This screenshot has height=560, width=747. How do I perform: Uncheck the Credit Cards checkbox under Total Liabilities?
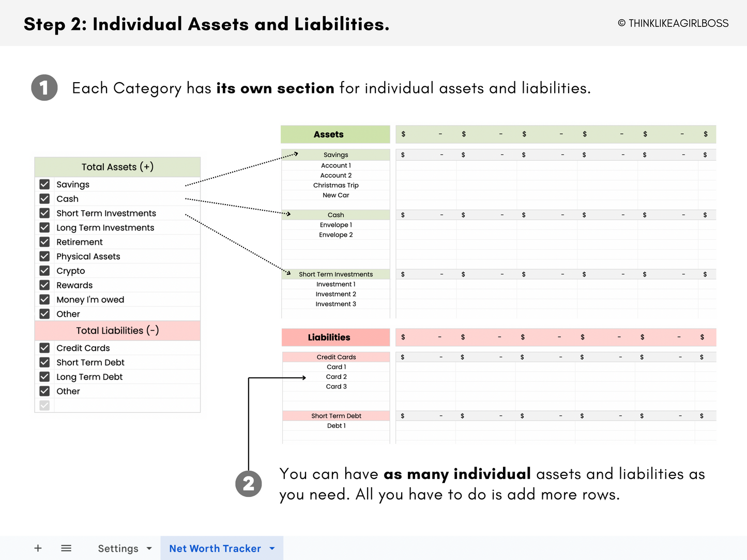click(x=44, y=348)
